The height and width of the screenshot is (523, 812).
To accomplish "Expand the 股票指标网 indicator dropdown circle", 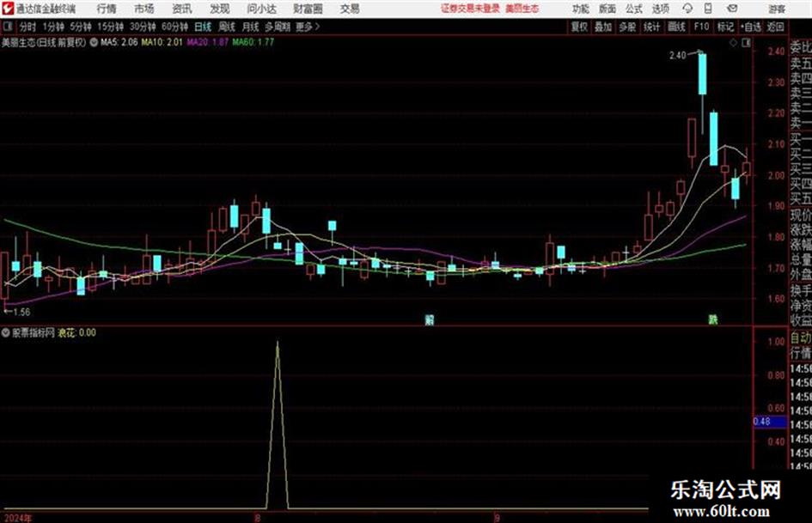I will point(6,332).
